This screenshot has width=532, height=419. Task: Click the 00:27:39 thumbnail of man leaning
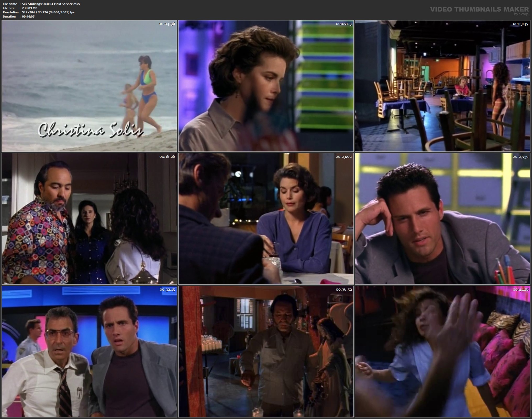[x=443, y=219]
